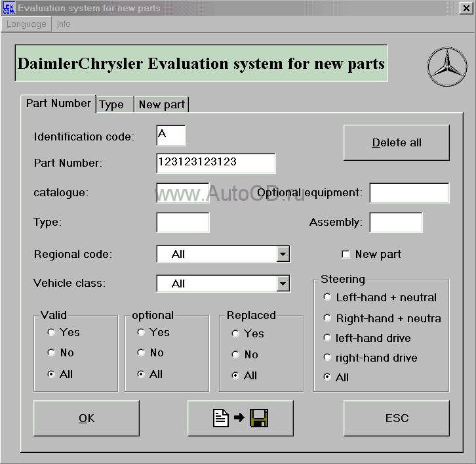This screenshot has height=464, width=476.
Task: Click the document-to-floppy save icon button
Action: pyautogui.click(x=241, y=418)
